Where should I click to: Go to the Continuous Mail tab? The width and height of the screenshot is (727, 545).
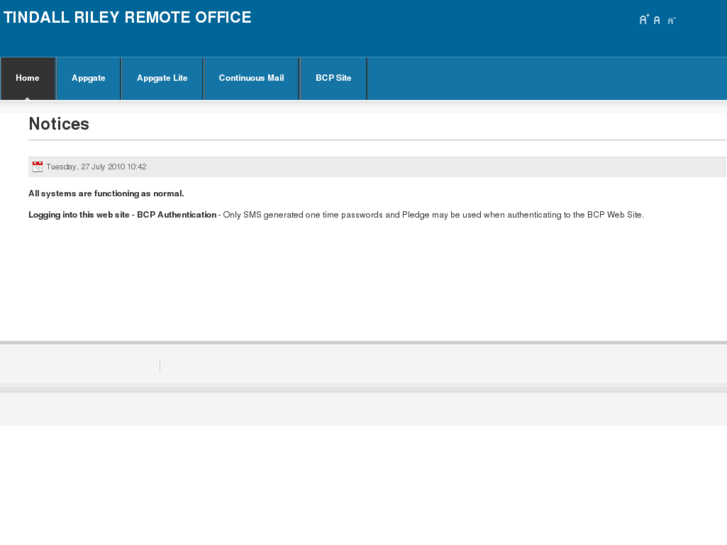(x=251, y=78)
